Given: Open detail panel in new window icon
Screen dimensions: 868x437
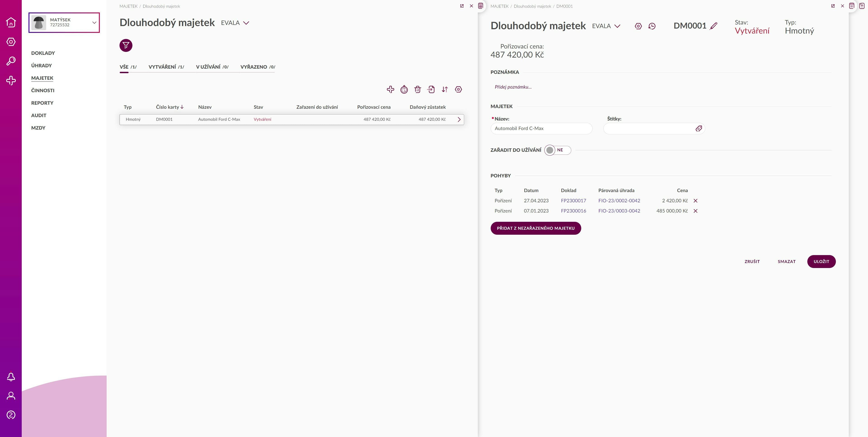Looking at the screenshot, I should click(833, 6).
